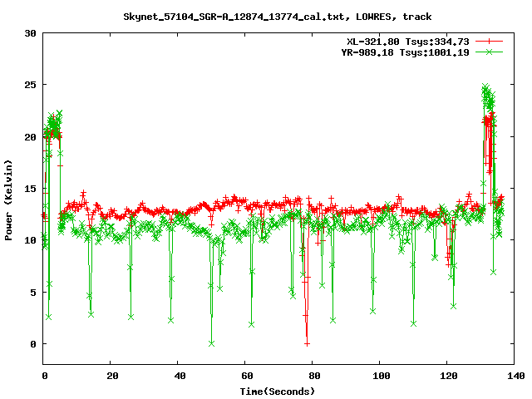Click the Time(Seconds) x-axis label

[278, 392]
